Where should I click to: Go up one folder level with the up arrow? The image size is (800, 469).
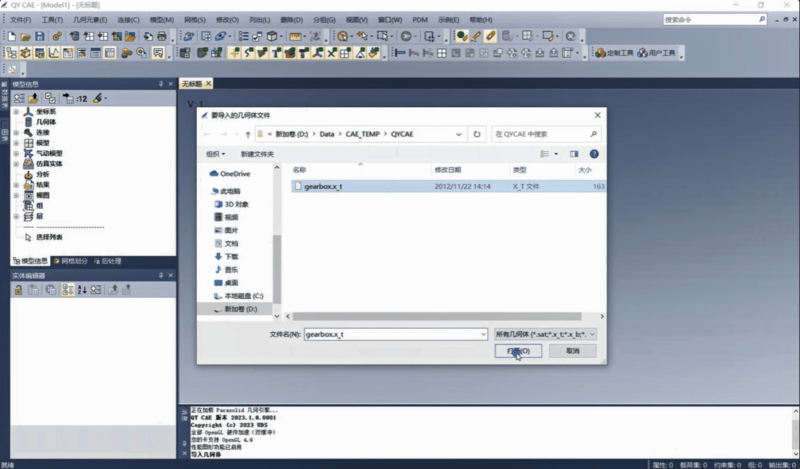pyautogui.click(x=247, y=133)
